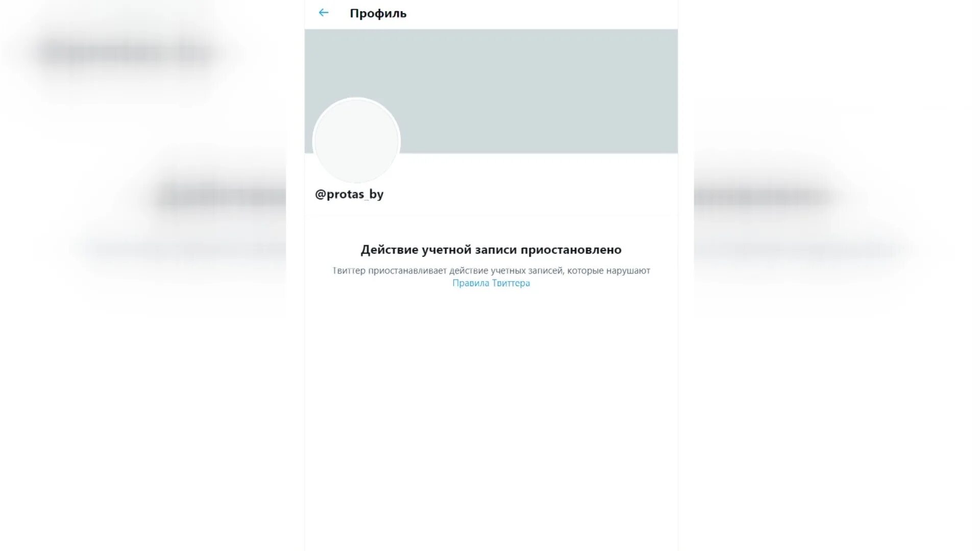The width and height of the screenshot is (980, 551).
Task: Select the Правила Твиттера hyperlink
Action: 491,283
